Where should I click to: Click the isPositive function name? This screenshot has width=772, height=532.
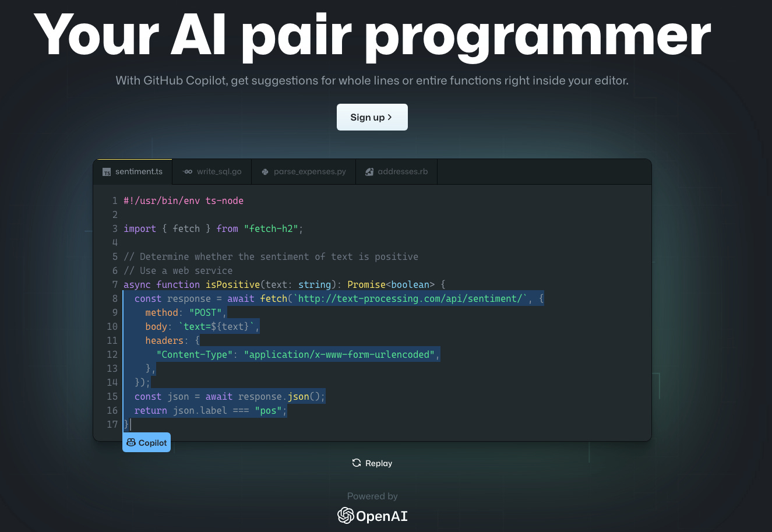coord(232,284)
